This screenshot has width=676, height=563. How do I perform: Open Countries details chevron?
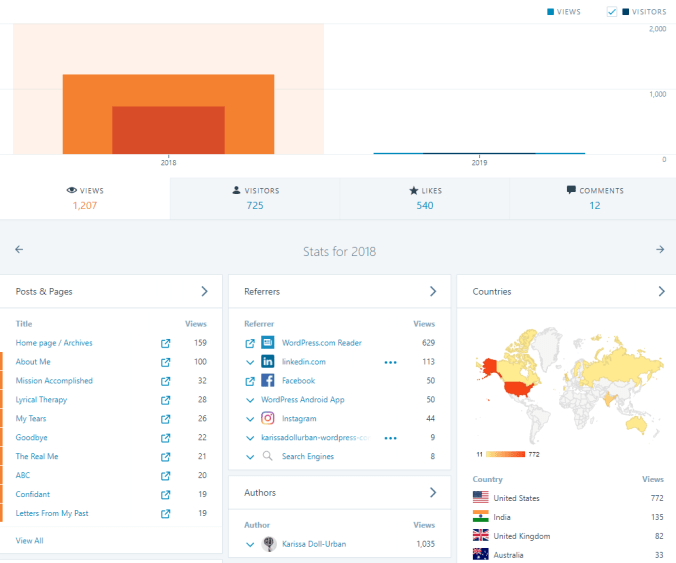pos(661,291)
